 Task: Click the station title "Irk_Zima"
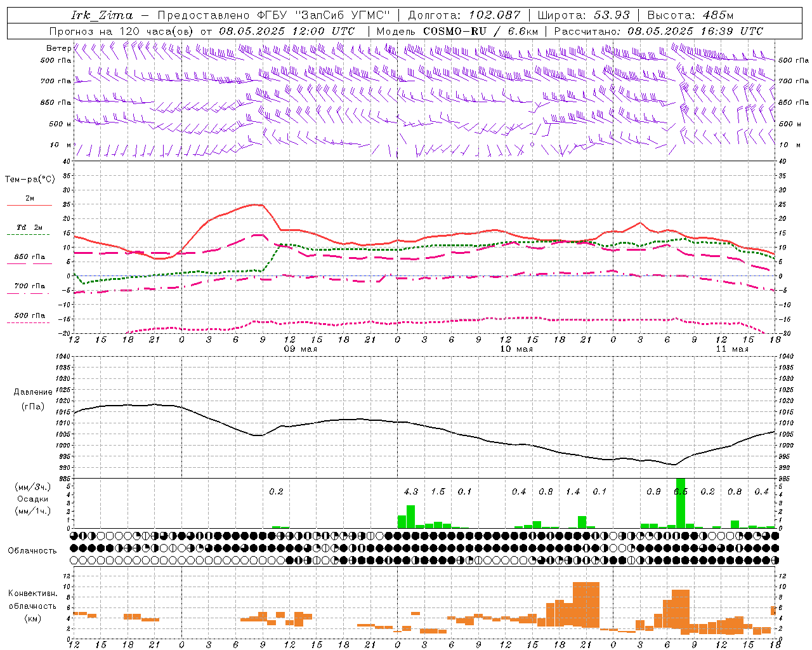click(102, 15)
